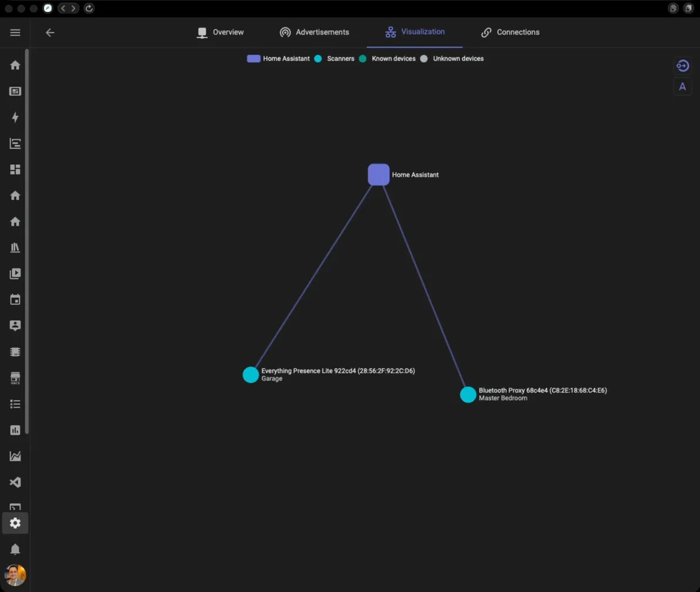Click the 'Home Assistant' node label in graph
700x592 pixels.
tap(415, 174)
